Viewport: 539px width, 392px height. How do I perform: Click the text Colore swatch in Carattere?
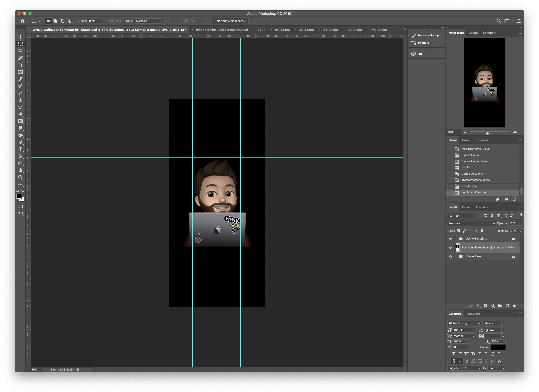click(x=498, y=347)
